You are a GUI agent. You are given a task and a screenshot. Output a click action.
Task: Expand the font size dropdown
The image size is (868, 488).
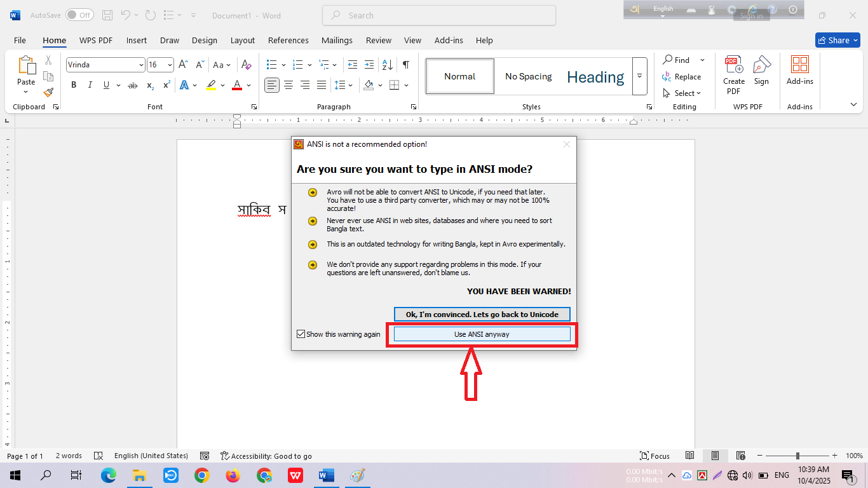pyautogui.click(x=170, y=65)
